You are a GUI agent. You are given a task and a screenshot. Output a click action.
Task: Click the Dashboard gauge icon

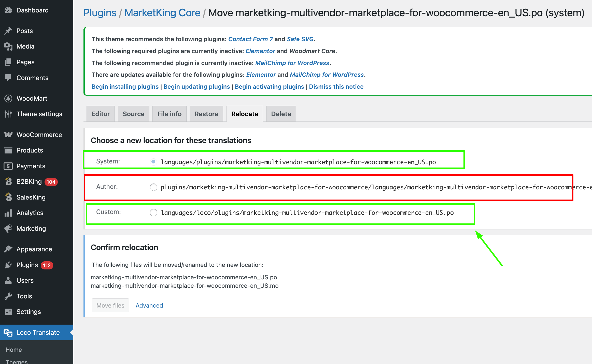pyautogui.click(x=8, y=10)
